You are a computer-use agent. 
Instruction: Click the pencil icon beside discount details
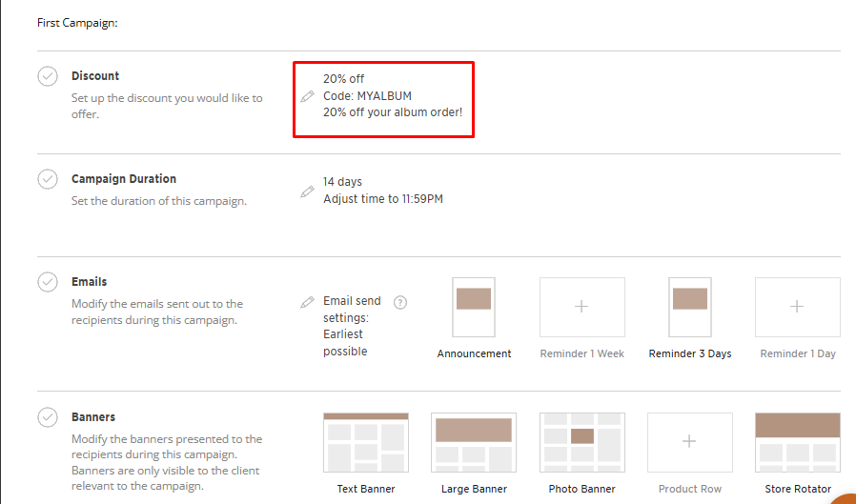pyautogui.click(x=307, y=96)
